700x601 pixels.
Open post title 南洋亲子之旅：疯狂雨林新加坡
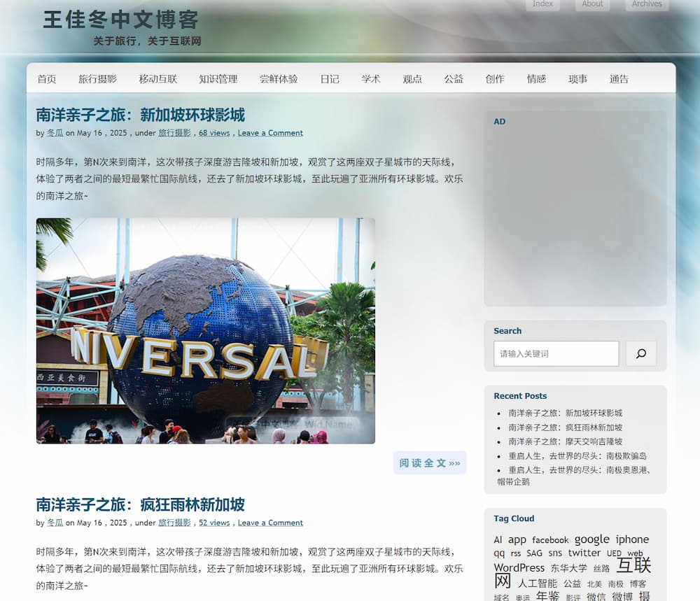(x=140, y=504)
